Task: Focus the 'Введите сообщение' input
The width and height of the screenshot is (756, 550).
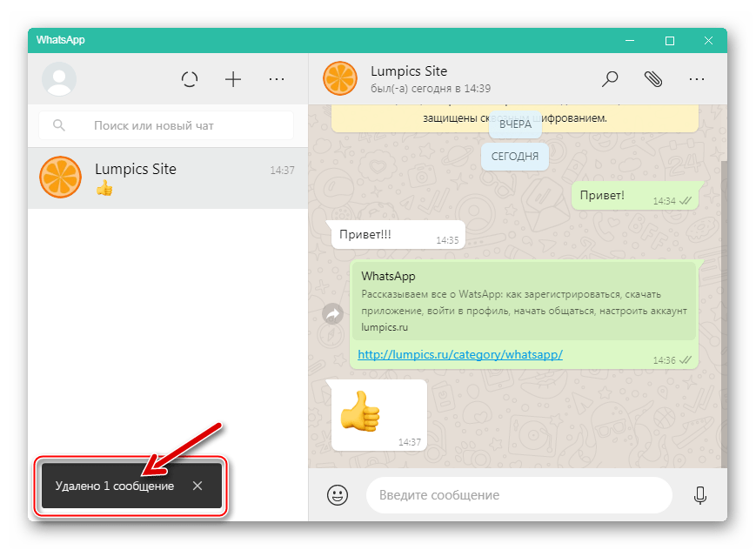Action: pos(519,495)
